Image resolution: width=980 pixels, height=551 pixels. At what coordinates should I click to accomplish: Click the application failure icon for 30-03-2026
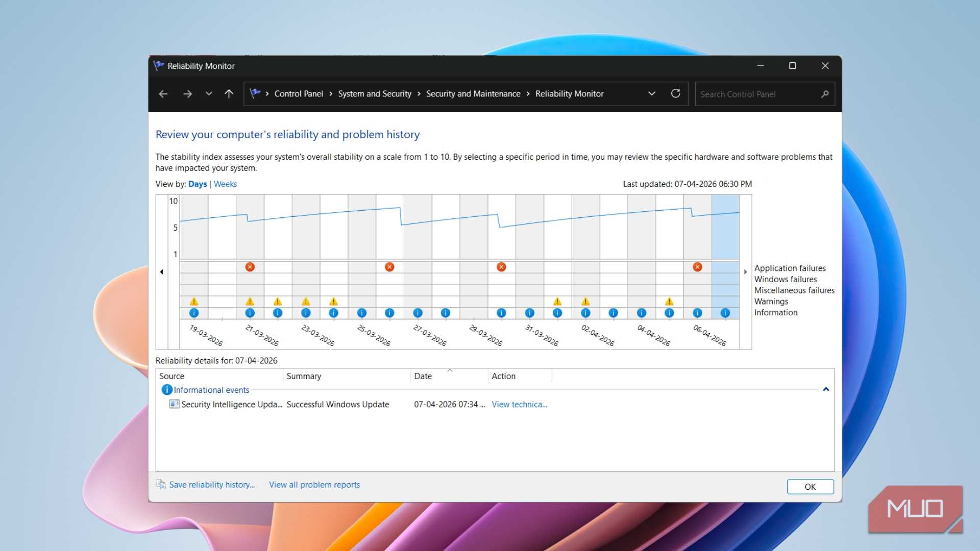point(501,267)
